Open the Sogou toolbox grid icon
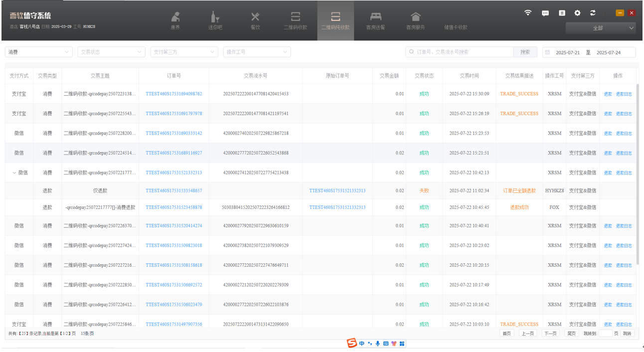This screenshot has width=644, height=352. click(402, 344)
